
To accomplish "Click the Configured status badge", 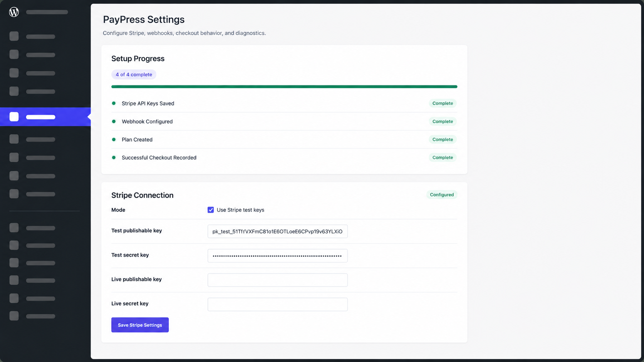I will point(442,194).
